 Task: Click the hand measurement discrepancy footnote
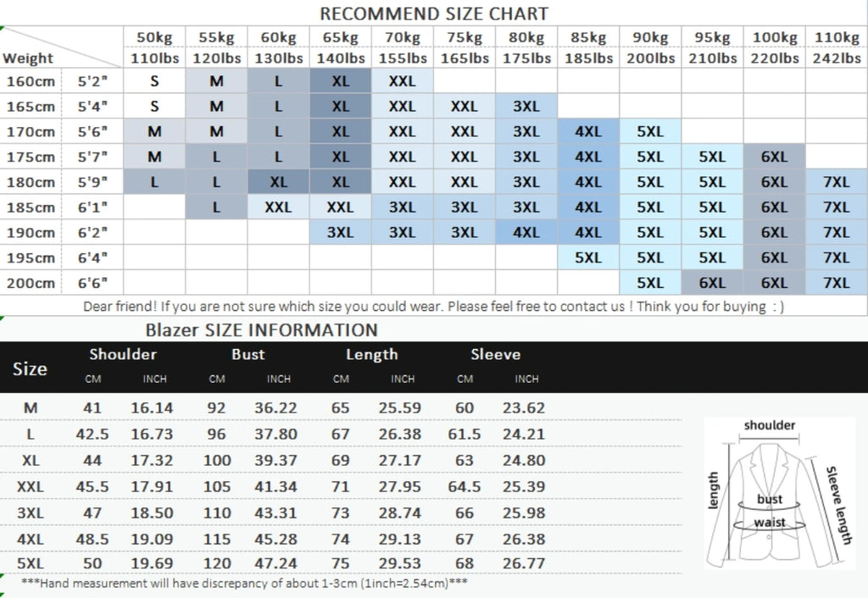coord(244,584)
